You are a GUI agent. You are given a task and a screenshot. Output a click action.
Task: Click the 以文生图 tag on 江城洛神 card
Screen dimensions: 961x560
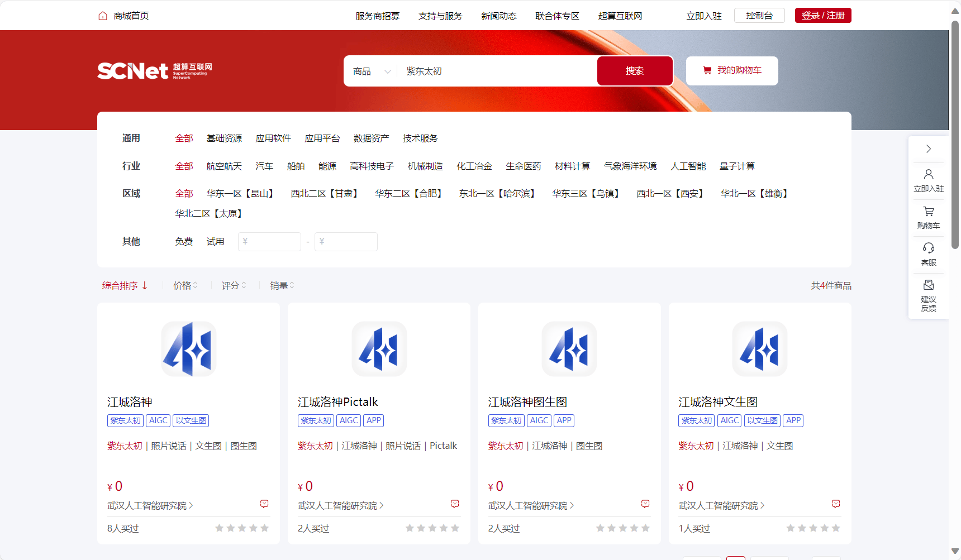coord(191,421)
